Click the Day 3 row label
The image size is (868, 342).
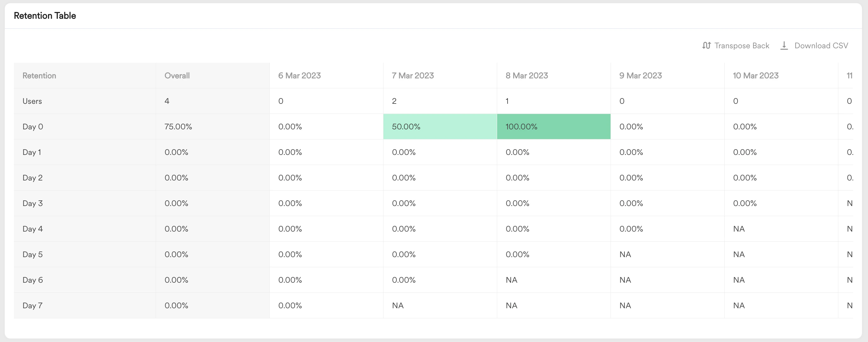click(32, 203)
